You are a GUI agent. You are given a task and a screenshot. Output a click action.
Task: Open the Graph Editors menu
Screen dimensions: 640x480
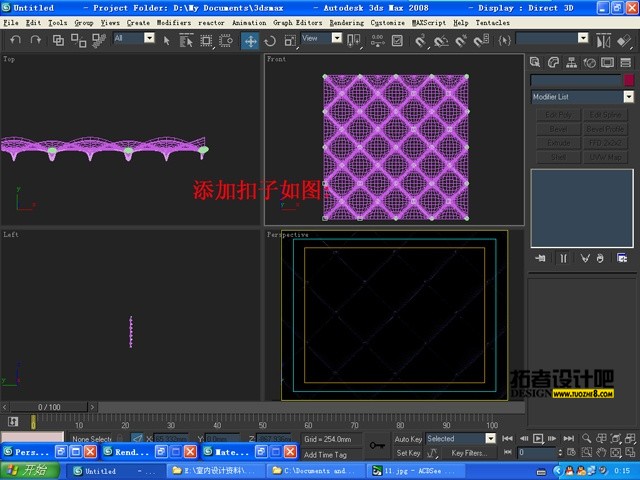298,23
